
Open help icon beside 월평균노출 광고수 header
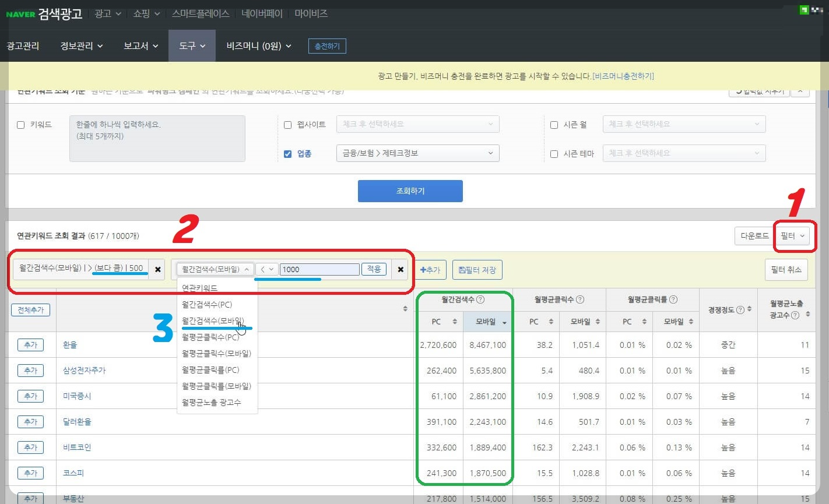pyautogui.click(x=795, y=315)
